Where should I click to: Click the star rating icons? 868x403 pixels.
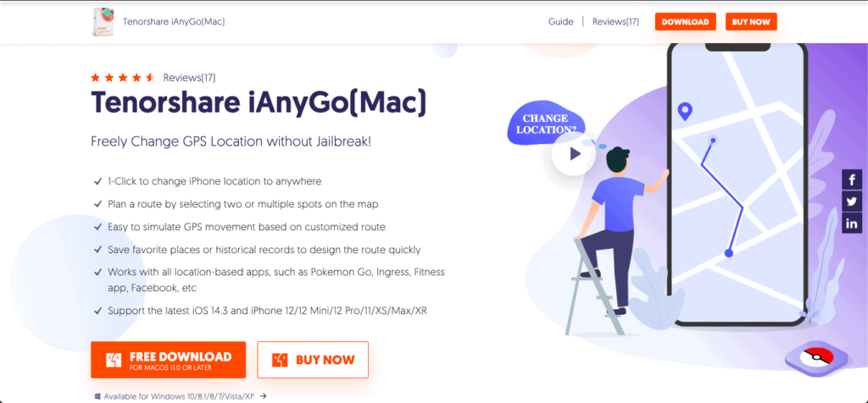[123, 78]
